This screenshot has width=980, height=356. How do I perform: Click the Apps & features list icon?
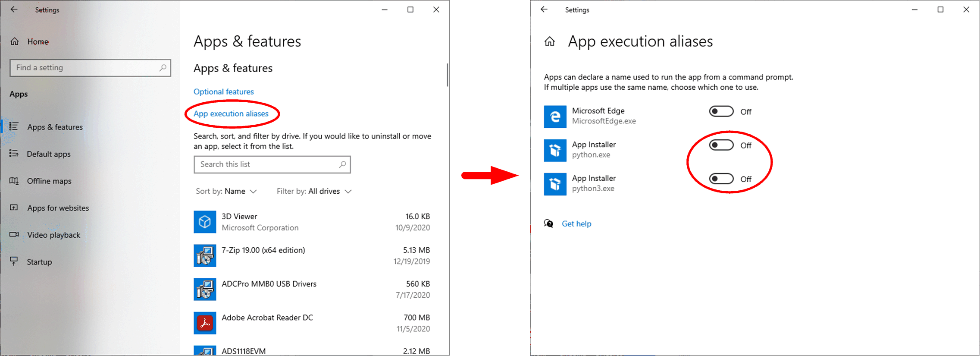coord(14,126)
